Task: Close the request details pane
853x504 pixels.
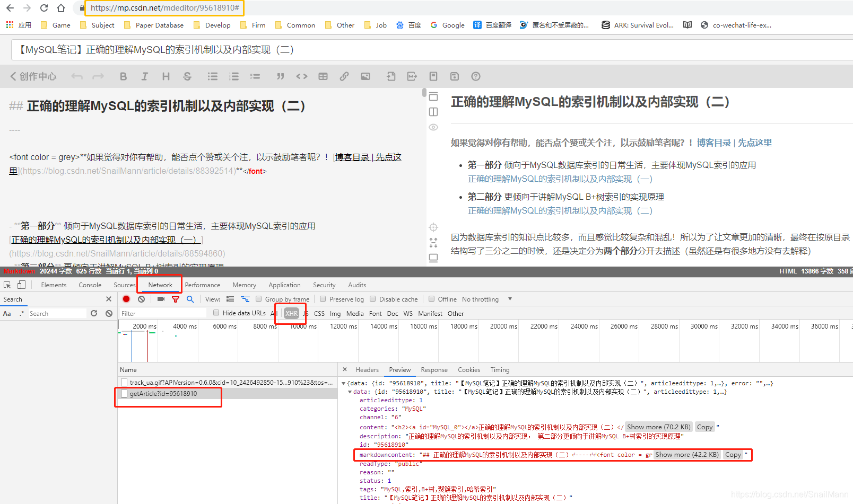Action: [345, 369]
